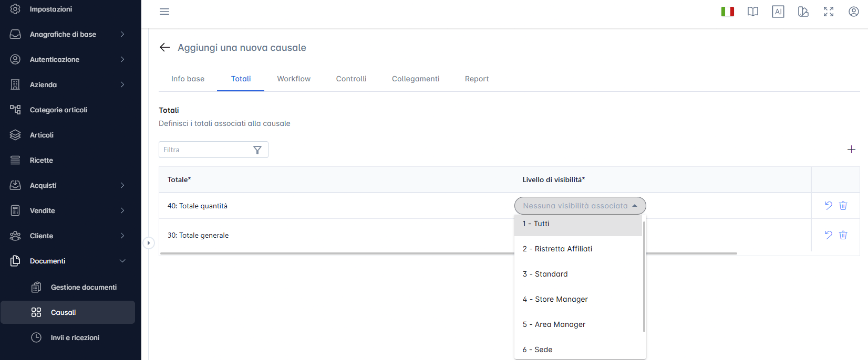
Task: Switch to the Controlli tab
Action: [351, 79]
